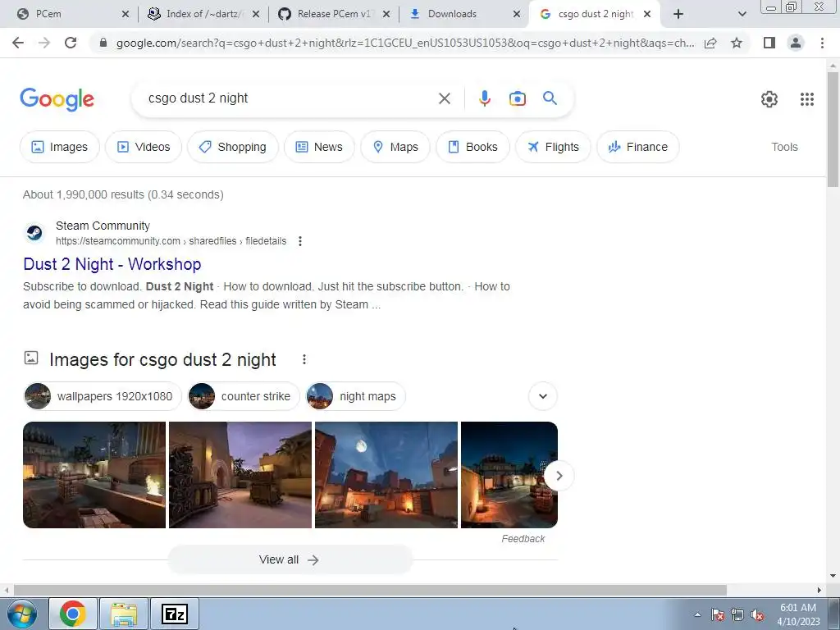840x630 pixels.
Task: Search by image with the camera icon
Action: click(517, 98)
